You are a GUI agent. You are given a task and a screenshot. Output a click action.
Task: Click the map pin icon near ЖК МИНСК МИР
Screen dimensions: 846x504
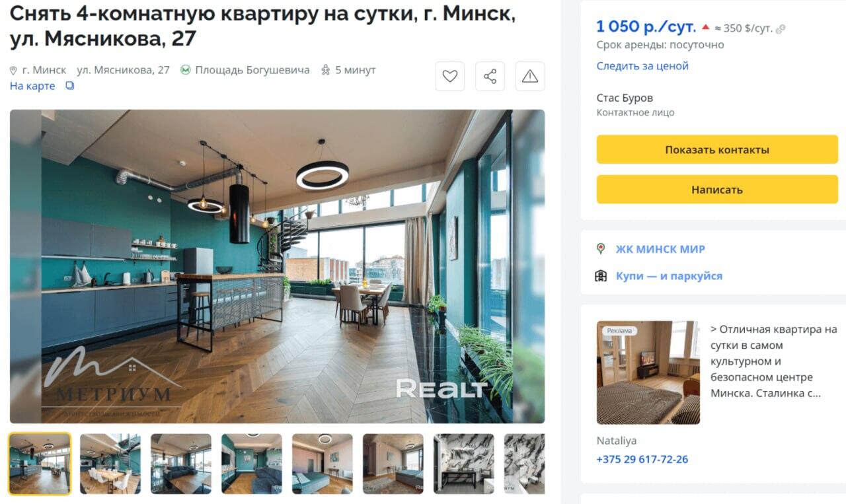(601, 249)
